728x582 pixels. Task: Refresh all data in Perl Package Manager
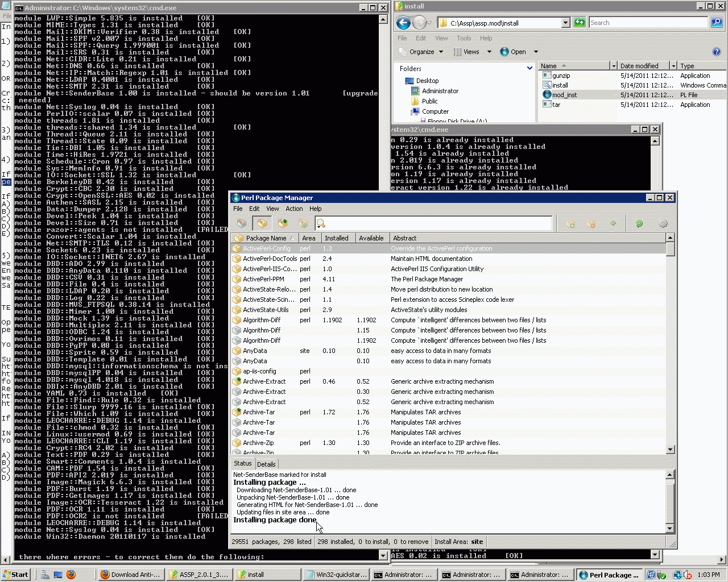639,223
